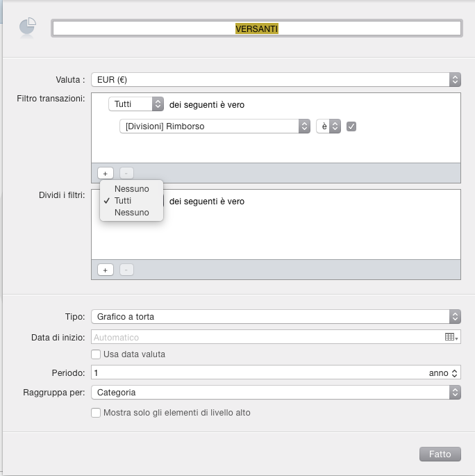
Task: Choose the checked Tutti menu option
Action: pyautogui.click(x=123, y=200)
